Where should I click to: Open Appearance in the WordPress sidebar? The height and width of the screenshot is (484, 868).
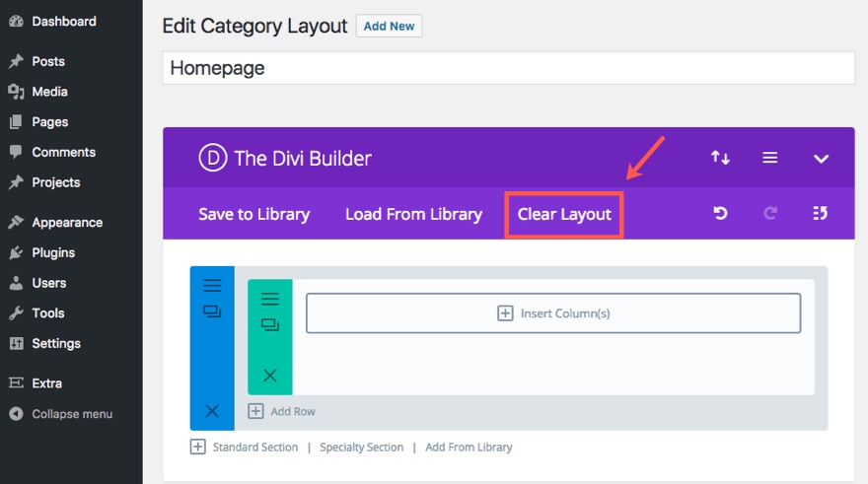tap(67, 223)
